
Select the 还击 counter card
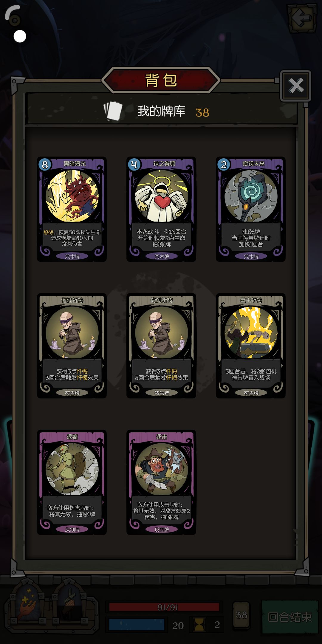pos(161,482)
